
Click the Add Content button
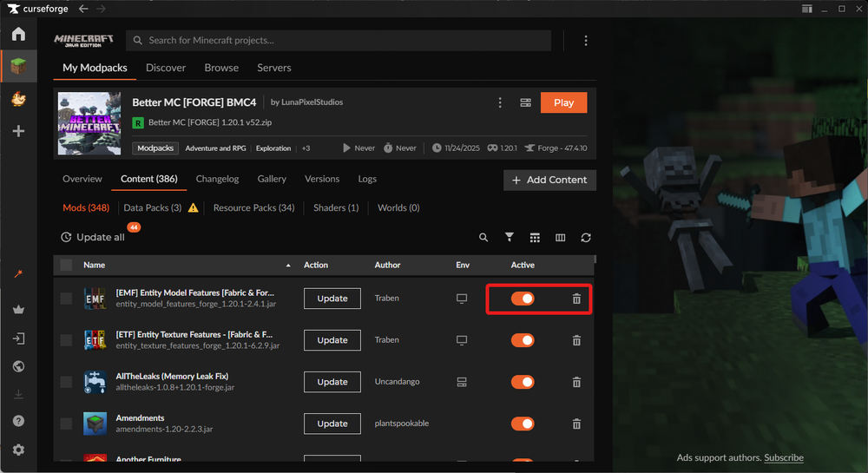coord(549,181)
